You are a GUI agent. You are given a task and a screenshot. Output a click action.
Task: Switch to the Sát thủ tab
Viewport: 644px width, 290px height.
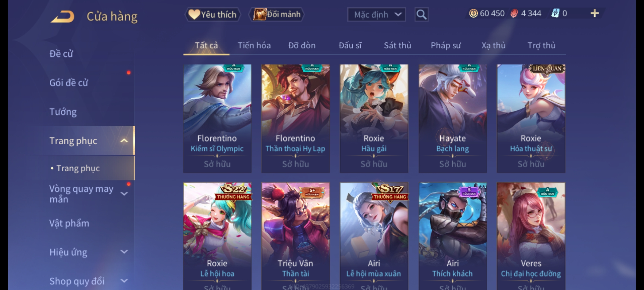point(397,45)
